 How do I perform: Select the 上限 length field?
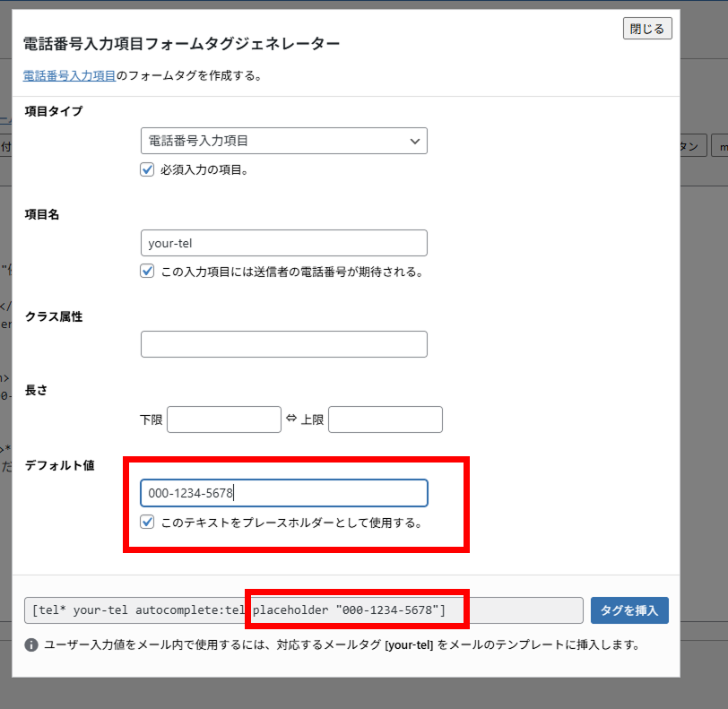(x=385, y=419)
